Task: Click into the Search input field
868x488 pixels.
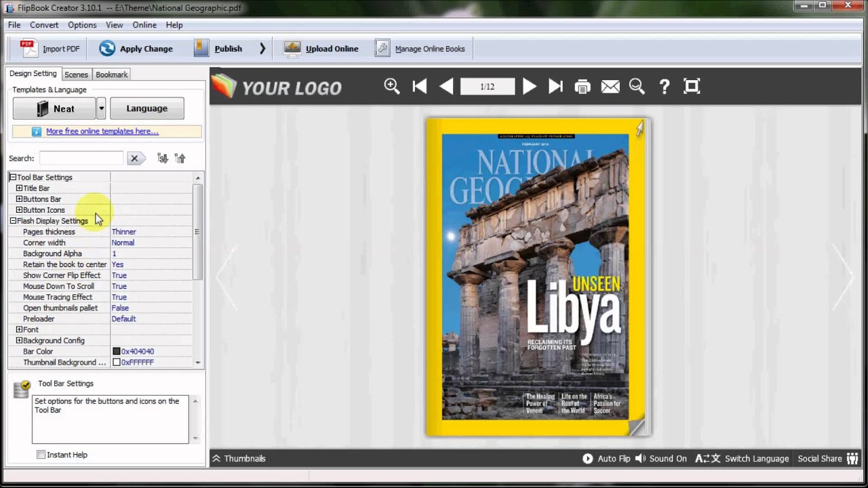Action: 81,158
